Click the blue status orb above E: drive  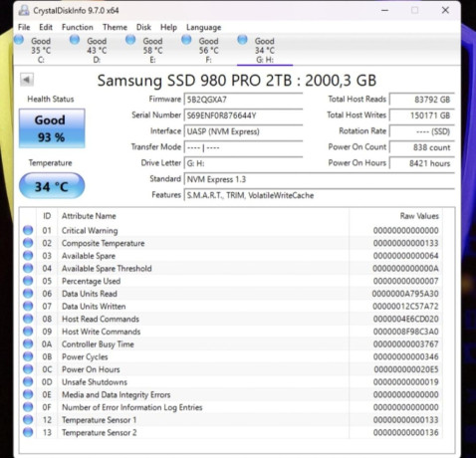(130, 40)
